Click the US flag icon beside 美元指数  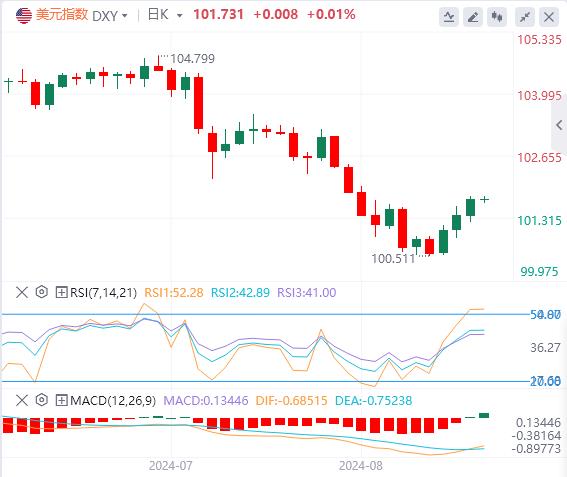24,16
